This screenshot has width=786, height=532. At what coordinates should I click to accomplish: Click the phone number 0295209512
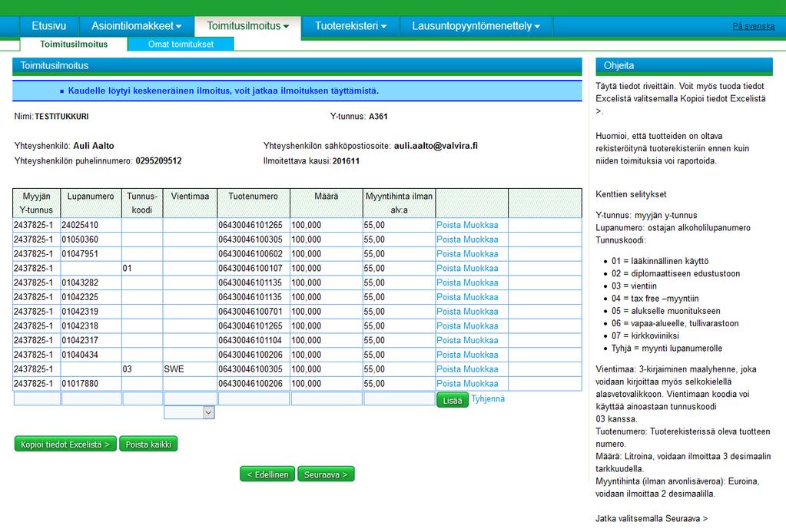click(158, 160)
